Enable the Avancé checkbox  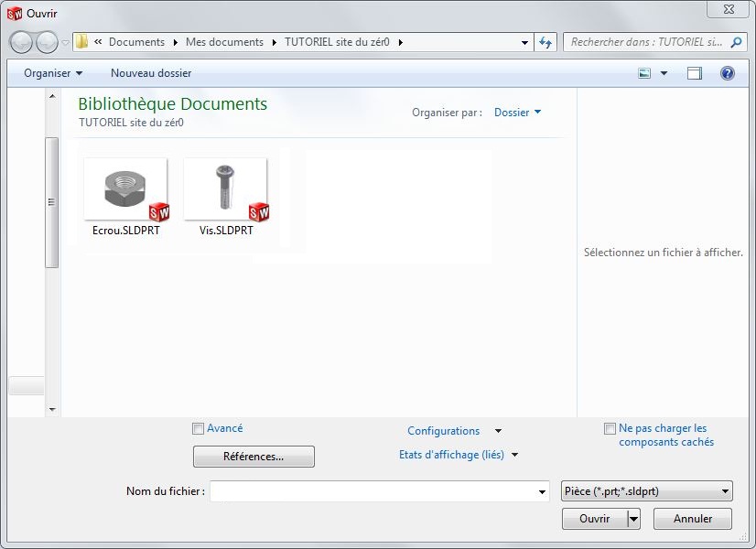click(198, 428)
